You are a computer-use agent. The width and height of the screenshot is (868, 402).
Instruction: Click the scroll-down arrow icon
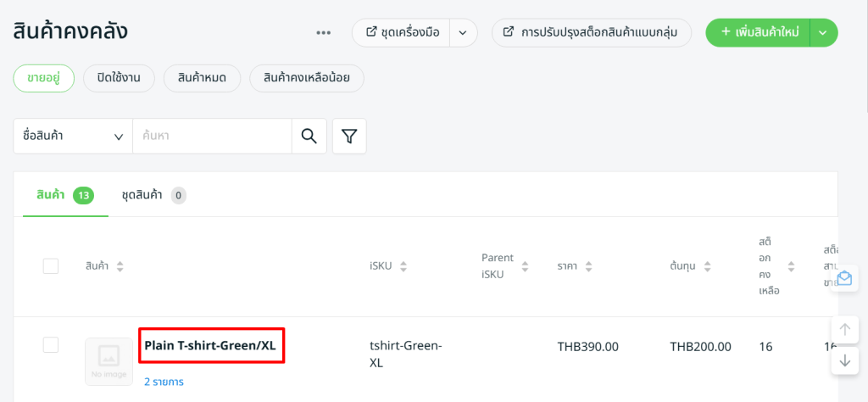coord(844,360)
